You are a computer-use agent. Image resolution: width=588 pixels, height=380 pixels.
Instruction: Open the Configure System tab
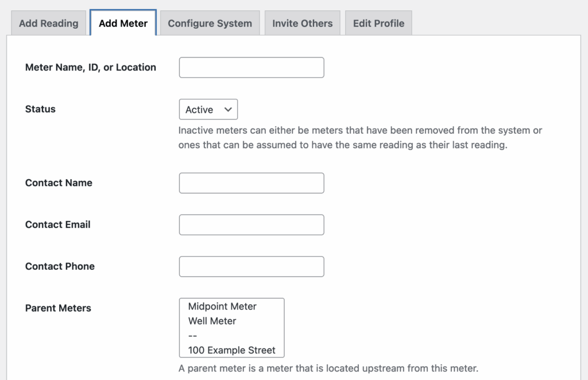click(x=210, y=24)
